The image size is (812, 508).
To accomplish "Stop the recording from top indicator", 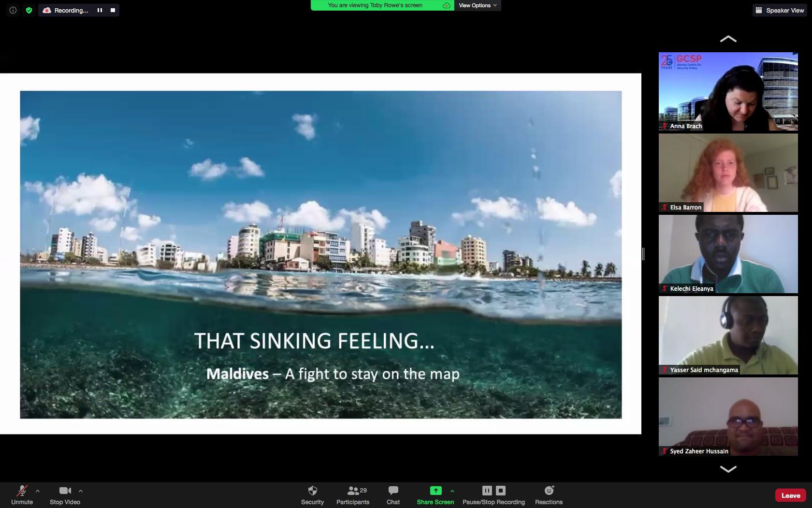I will [113, 10].
